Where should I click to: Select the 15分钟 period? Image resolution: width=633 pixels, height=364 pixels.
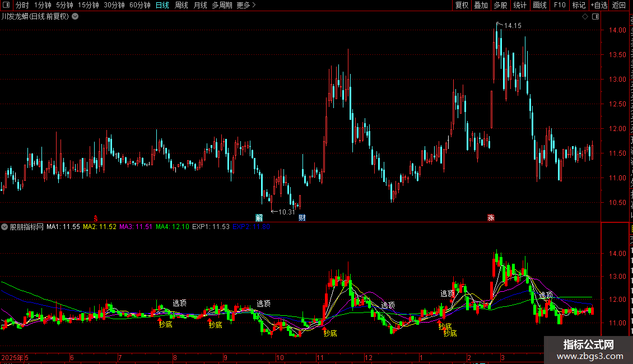pos(89,5)
